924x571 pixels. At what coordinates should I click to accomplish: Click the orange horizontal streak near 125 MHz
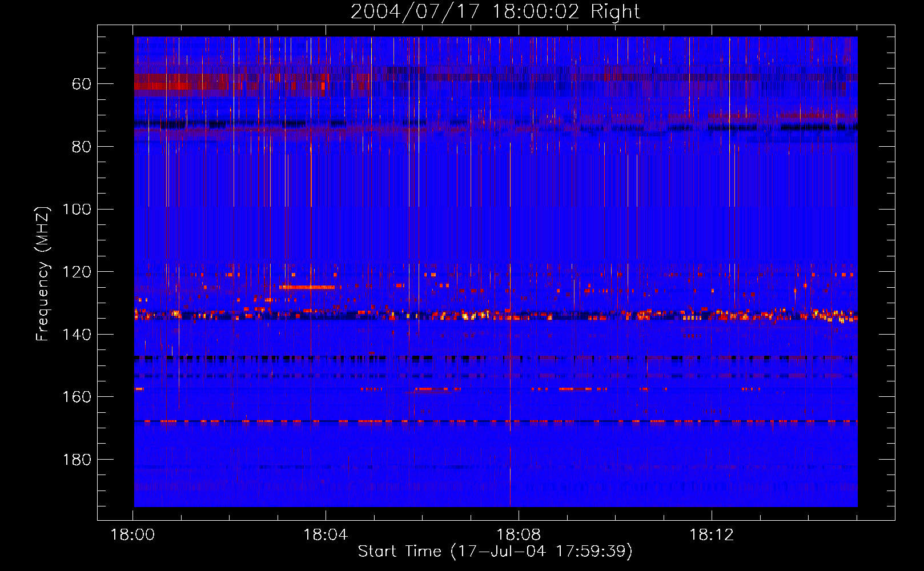click(307, 287)
